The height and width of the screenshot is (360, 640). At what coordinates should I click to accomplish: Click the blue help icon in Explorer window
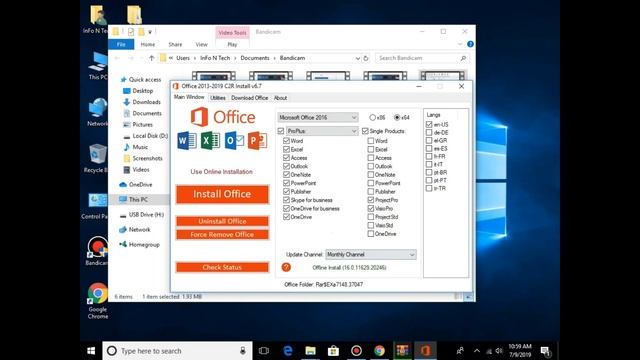click(470, 44)
